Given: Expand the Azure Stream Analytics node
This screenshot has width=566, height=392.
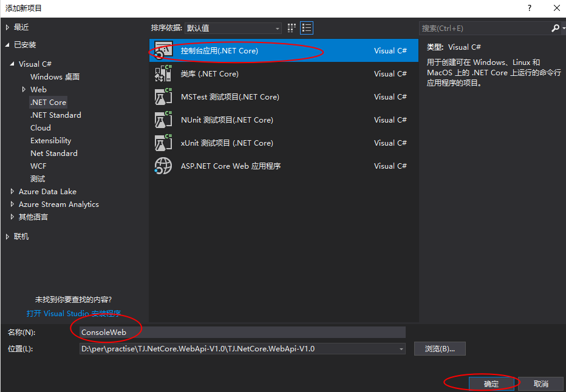Looking at the screenshot, I should click(12, 204).
